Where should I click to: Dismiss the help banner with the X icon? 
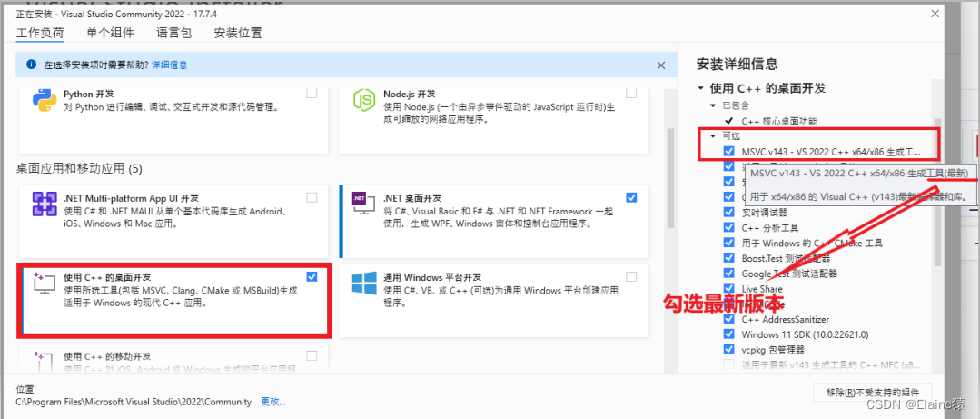tap(661, 65)
